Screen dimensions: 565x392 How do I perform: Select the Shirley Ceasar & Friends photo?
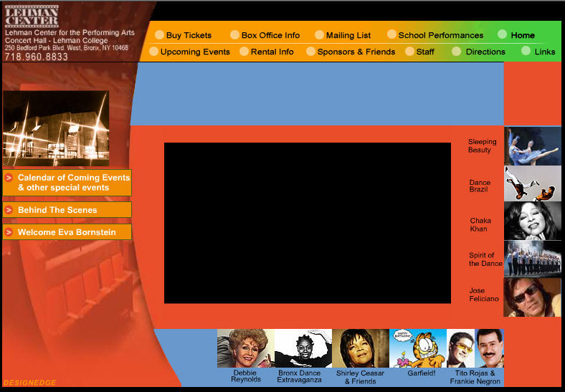click(361, 348)
